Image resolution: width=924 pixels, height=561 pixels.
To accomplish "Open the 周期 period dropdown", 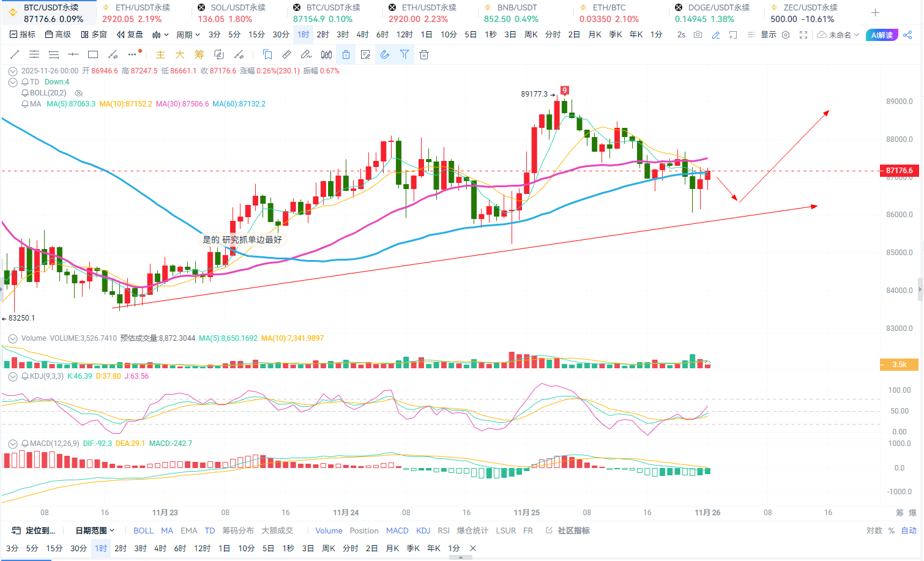I will (188, 35).
